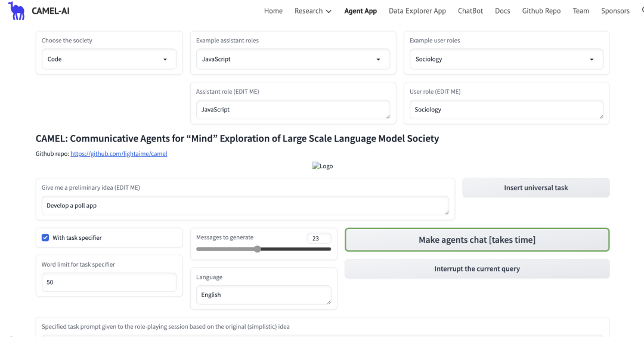Click the broken Logo image placeholder
Image resolution: width=644 pixels, height=337 pixels.
click(x=323, y=166)
